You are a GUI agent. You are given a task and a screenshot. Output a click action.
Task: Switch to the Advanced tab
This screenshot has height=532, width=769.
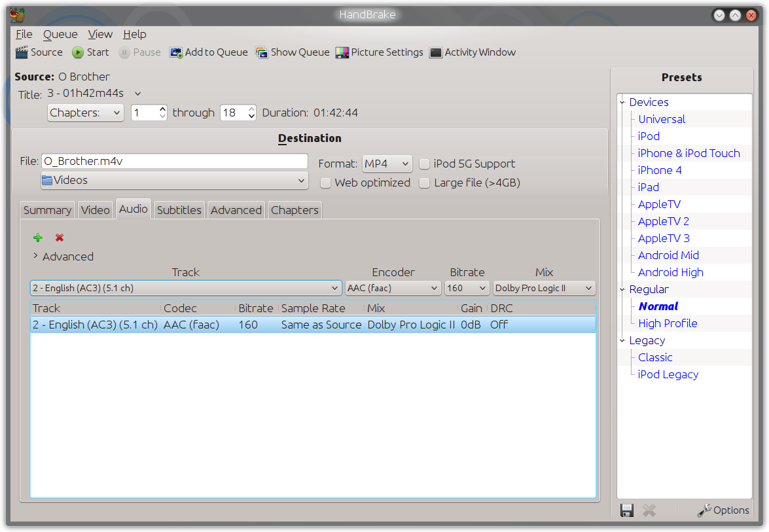click(x=236, y=210)
